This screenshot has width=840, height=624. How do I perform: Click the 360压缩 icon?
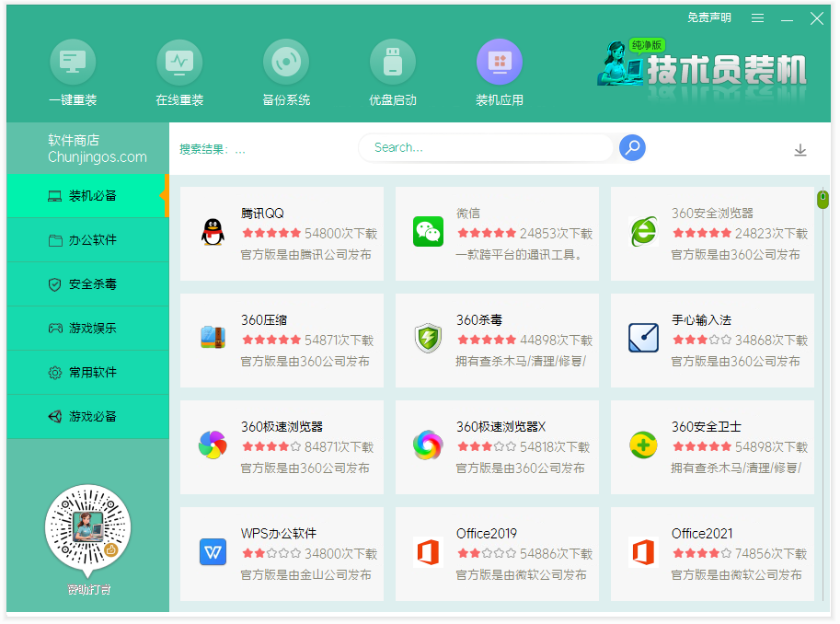coord(213,338)
